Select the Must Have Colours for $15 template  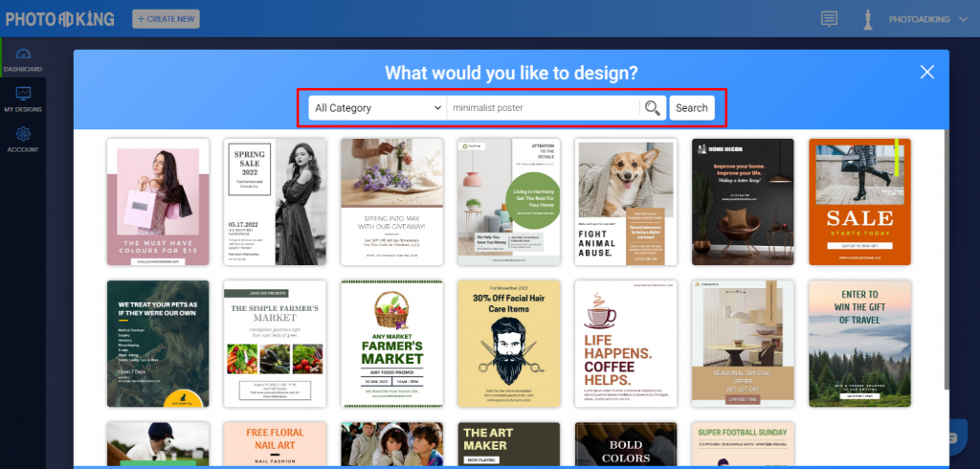pyautogui.click(x=158, y=202)
